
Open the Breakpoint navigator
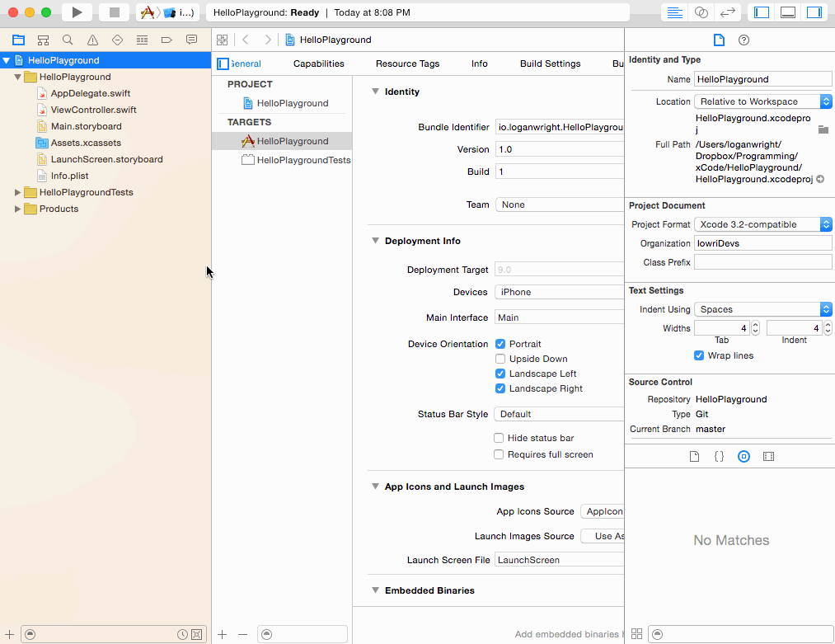167,40
